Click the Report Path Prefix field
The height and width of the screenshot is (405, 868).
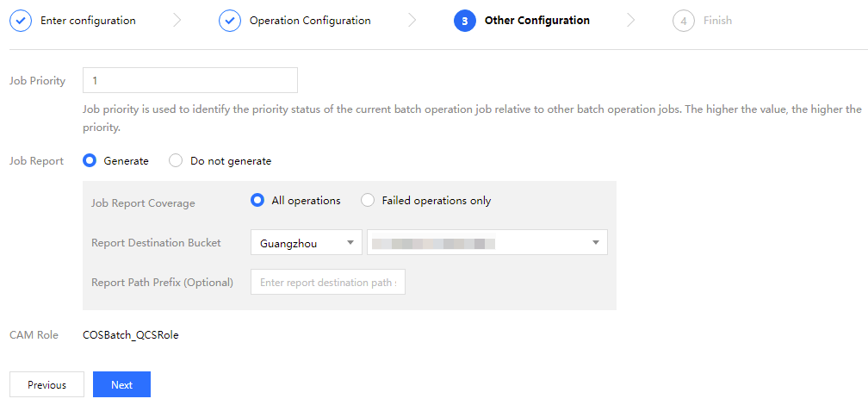[x=327, y=282]
